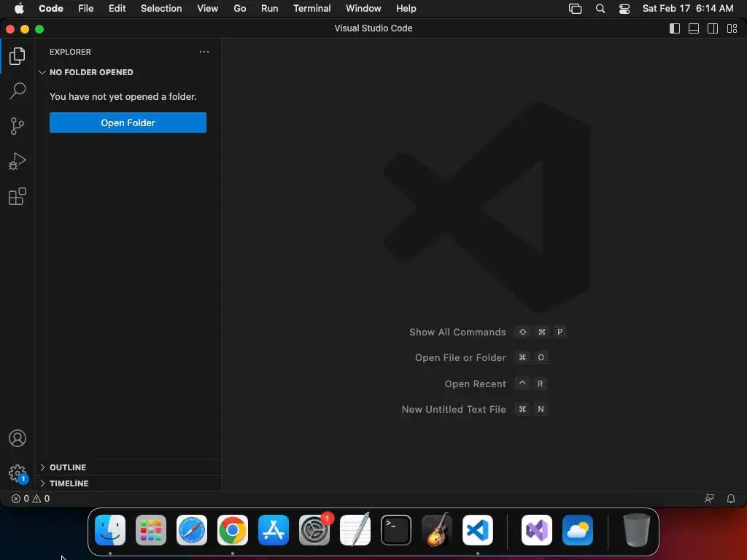This screenshot has height=560, width=747.
Task: Toggle Secondary Side Bar layout icon
Action: [713, 28]
